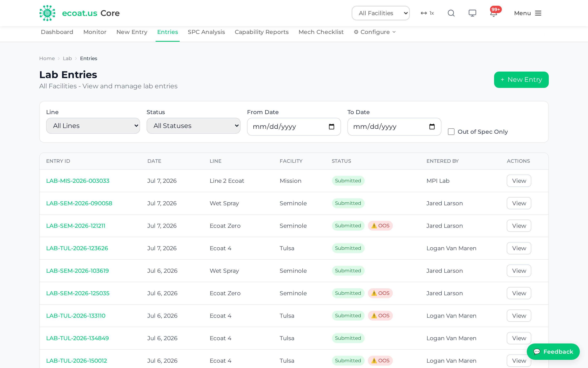Viewport: 588px width, 368px height.
Task: Expand the All Lines filter dropdown
Action: click(x=93, y=126)
